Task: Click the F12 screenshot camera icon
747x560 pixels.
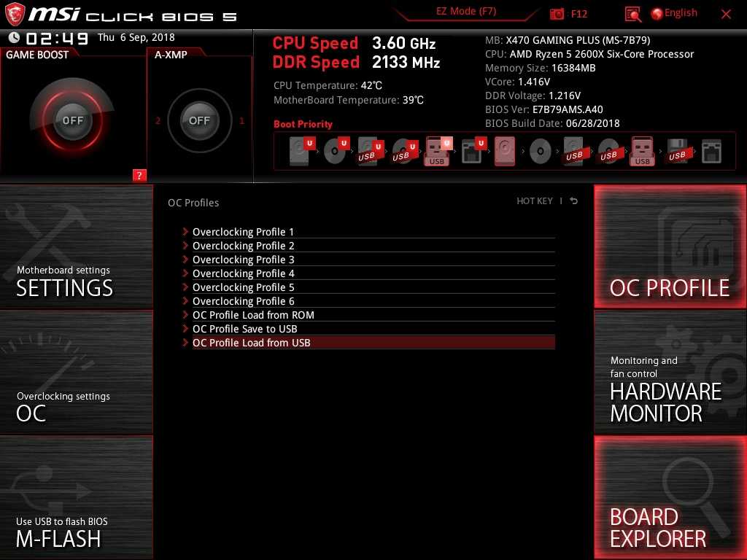Action: tap(557, 14)
